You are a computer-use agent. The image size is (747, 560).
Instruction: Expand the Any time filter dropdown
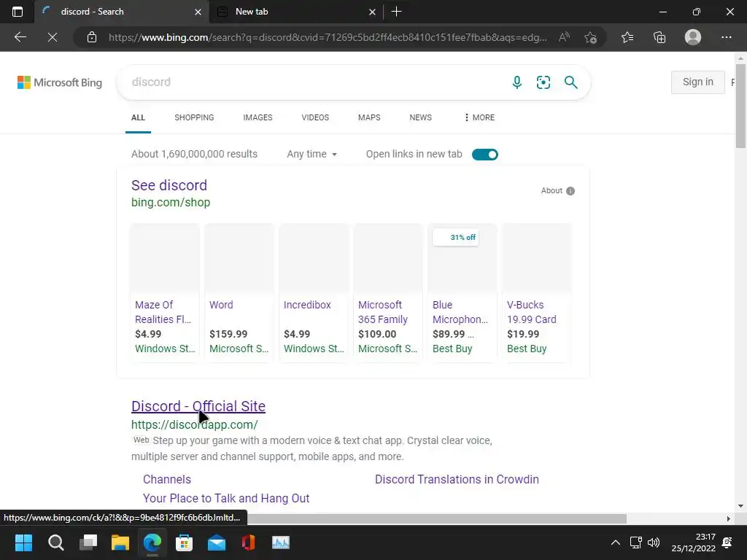coord(311,155)
